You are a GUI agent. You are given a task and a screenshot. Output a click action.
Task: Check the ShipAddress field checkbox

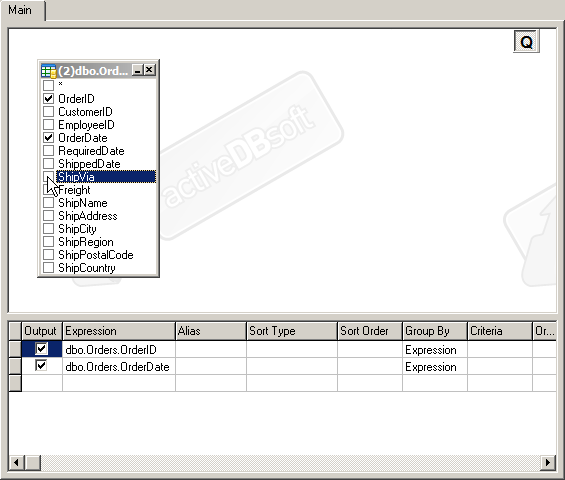[x=48, y=215]
